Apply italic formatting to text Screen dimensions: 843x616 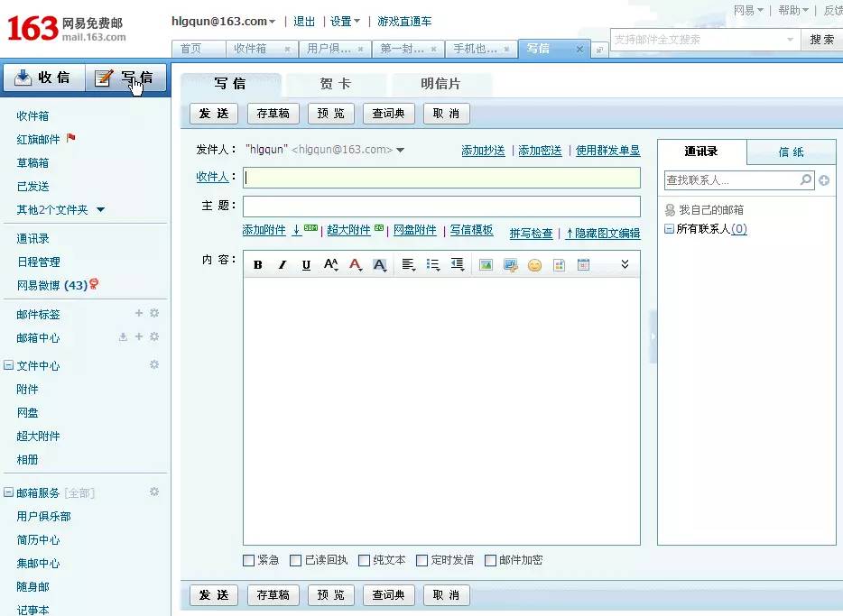[282, 265]
